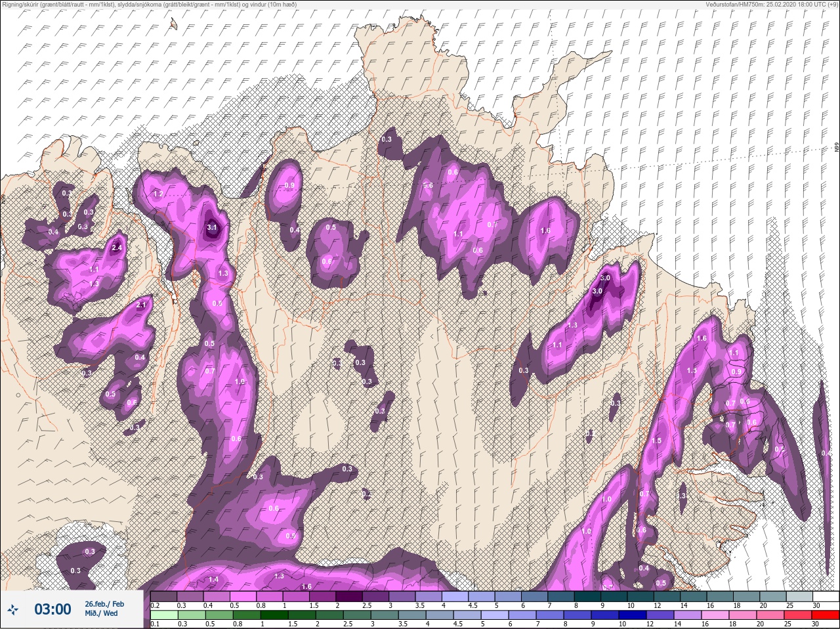Click the 1.4 precipitation value near the bottom
840x629 pixels.
coord(213,580)
